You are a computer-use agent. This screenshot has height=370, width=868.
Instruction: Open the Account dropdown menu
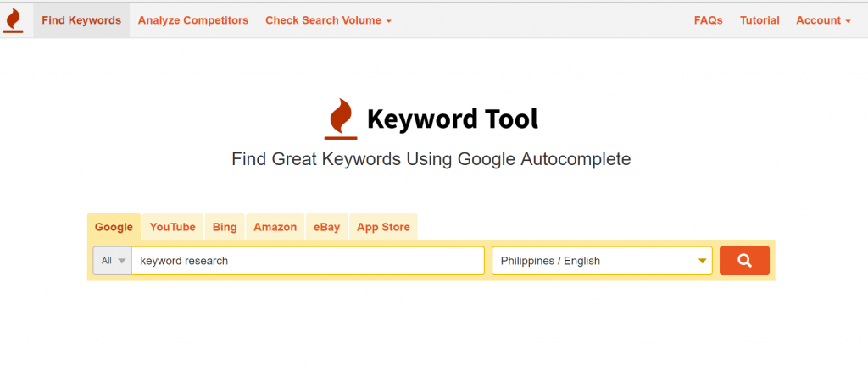(822, 20)
